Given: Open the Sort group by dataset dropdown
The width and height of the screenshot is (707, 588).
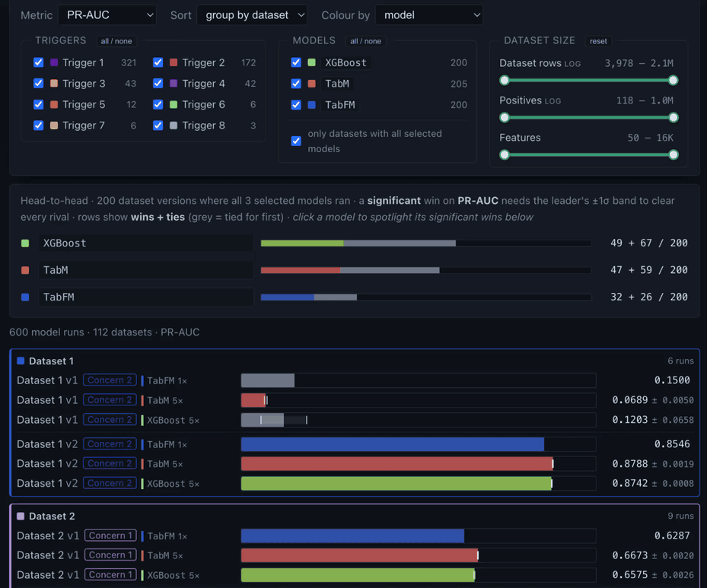Looking at the screenshot, I should 252,15.
